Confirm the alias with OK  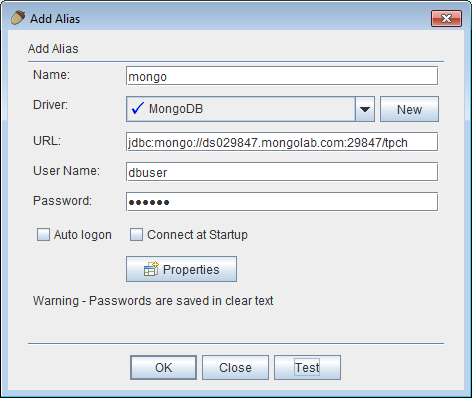[x=163, y=367]
